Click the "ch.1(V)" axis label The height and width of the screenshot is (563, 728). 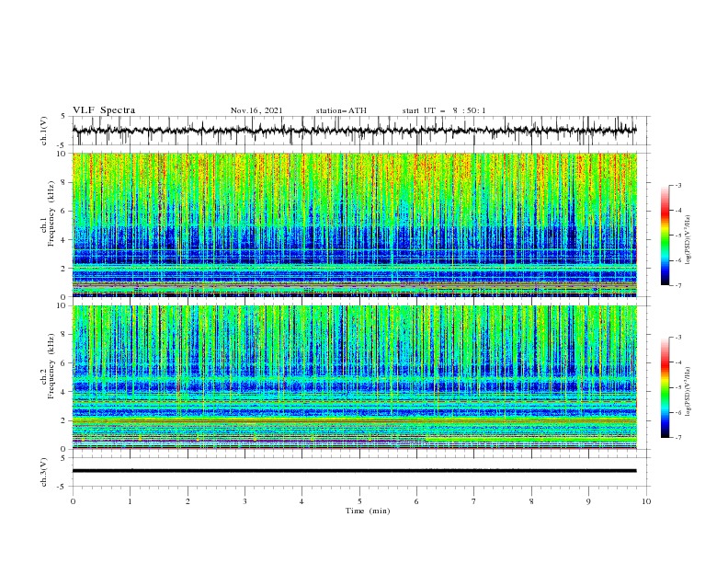pos(44,131)
